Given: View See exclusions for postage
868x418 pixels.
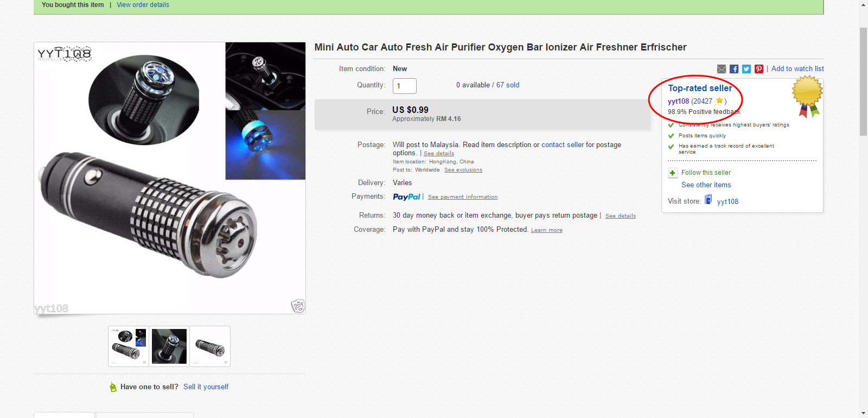Looking at the screenshot, I should 463,170.
